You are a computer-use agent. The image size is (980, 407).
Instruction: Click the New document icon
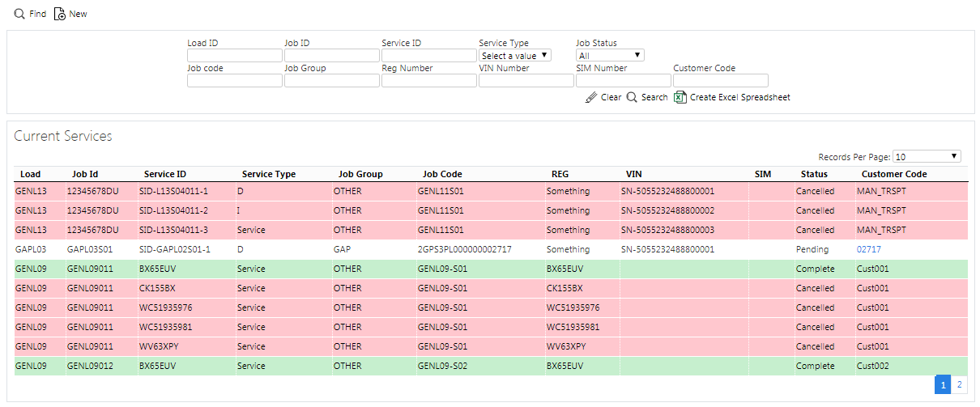(x=59, y=14)
